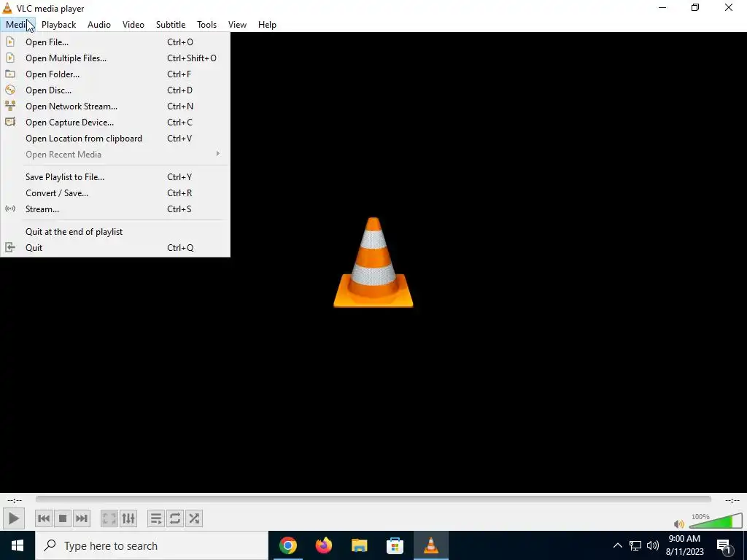The width and height of the screenshot is (747, 560).
Task: Mute audio using speaker icon
Action: tap(679, 524)
